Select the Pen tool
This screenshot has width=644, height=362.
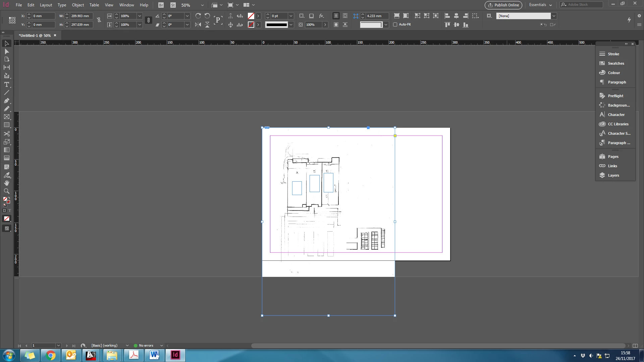(6, 101)
